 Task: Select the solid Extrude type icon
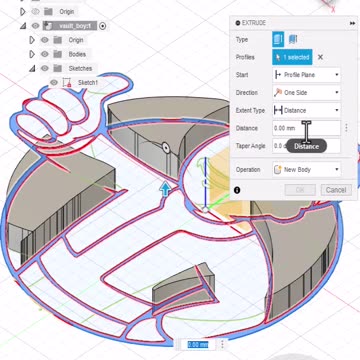pos(278,40)
